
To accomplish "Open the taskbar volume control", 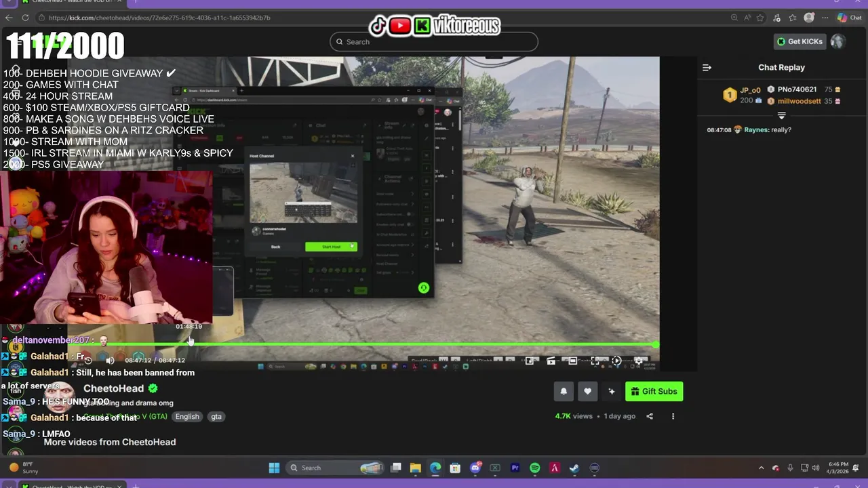I will coord(815,468).
